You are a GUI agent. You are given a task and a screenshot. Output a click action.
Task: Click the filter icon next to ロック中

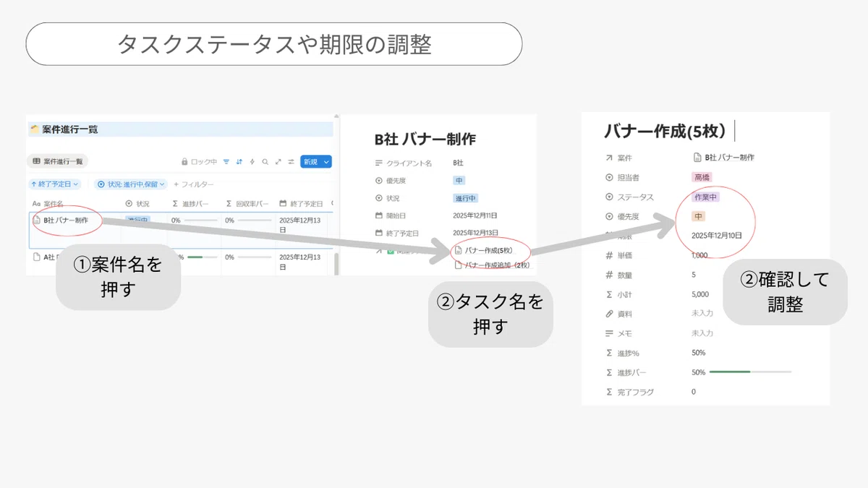tap(226, 162)
